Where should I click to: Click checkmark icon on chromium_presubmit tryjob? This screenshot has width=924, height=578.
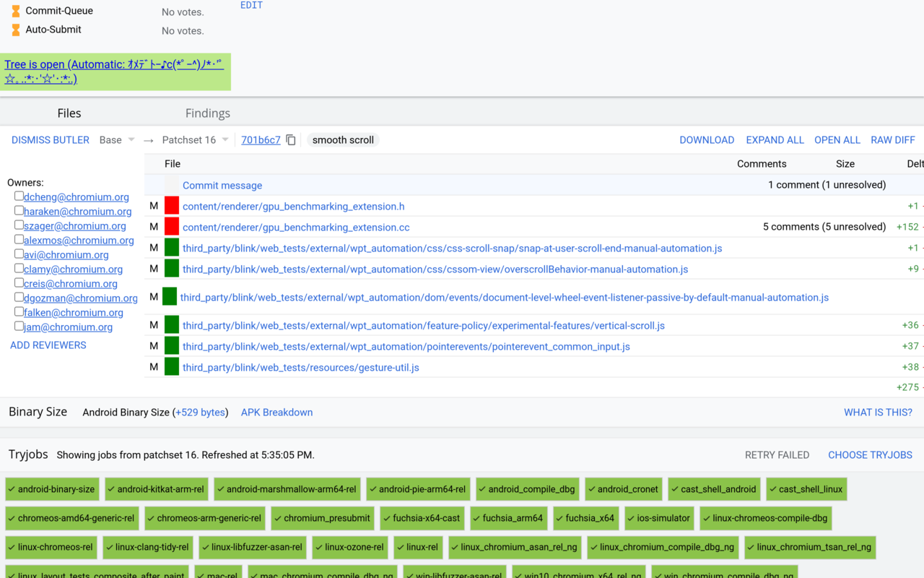point(278,518)
